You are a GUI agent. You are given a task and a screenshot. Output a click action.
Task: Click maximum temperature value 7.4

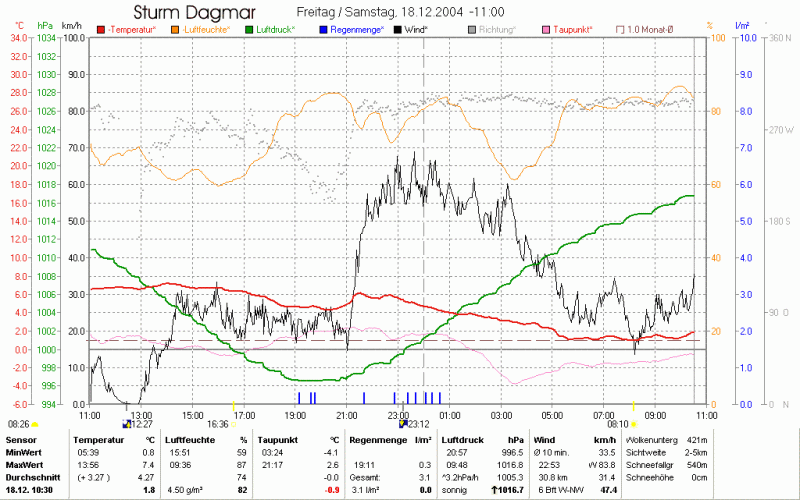(x=148, y=465)
